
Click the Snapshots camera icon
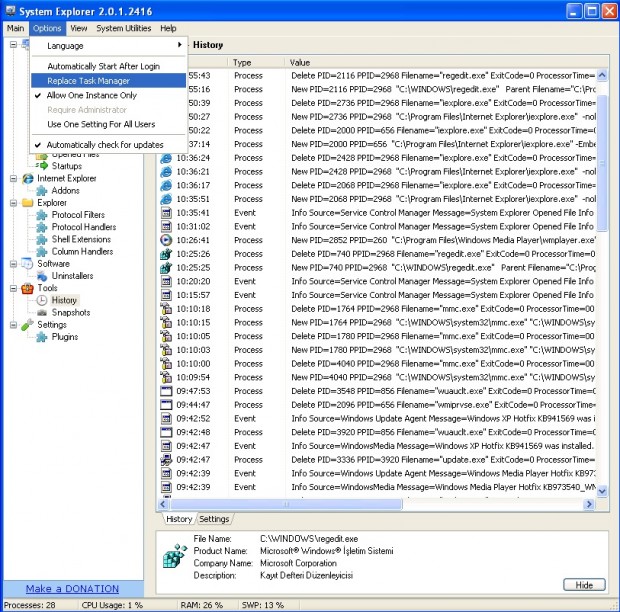pos(42,313)
